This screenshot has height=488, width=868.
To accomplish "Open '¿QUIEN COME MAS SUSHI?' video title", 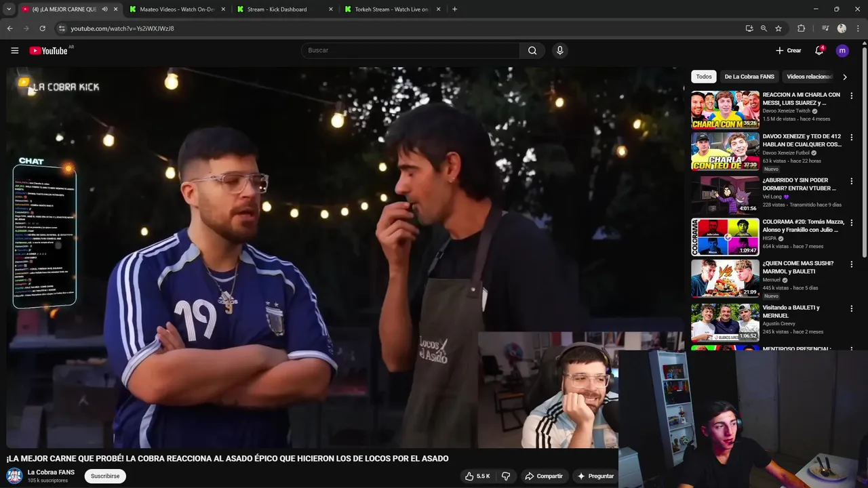I will pos(798,267).
